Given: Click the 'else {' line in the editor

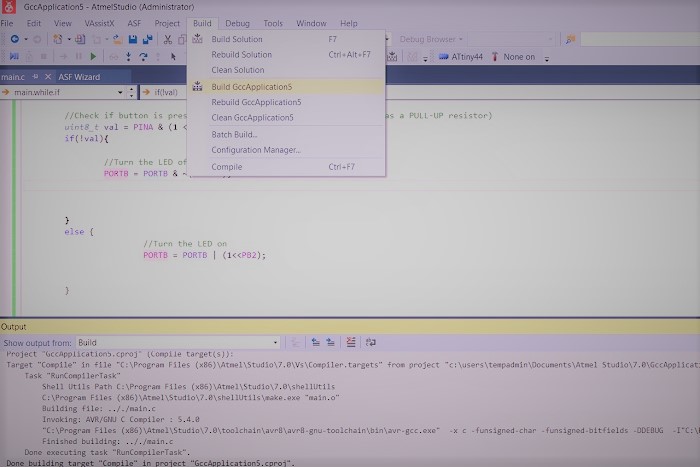Looking at the screenshot, I should [79, 232].
